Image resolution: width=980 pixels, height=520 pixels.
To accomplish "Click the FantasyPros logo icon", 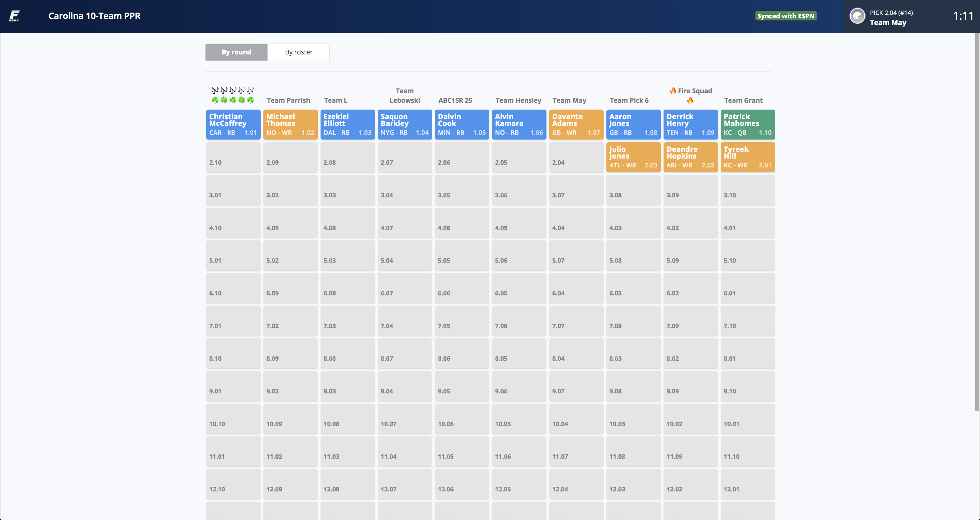I will [x=14, y=16].
